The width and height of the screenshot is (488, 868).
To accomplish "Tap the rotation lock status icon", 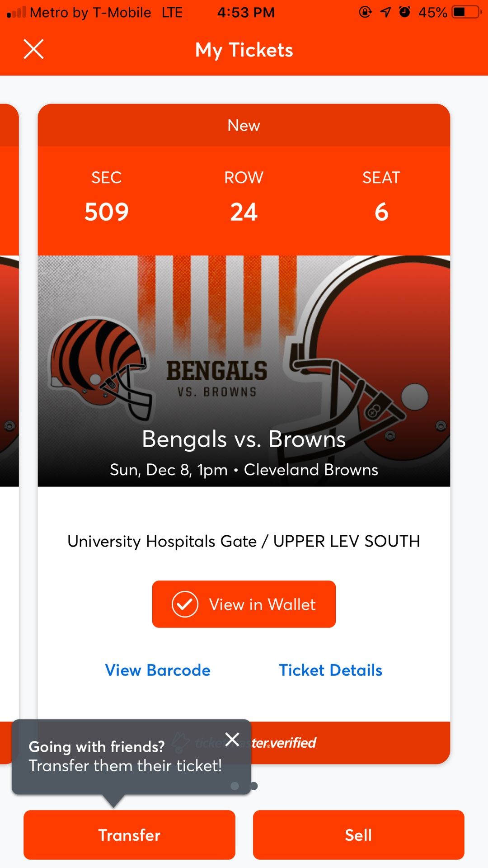I will [x=365, y=12].
